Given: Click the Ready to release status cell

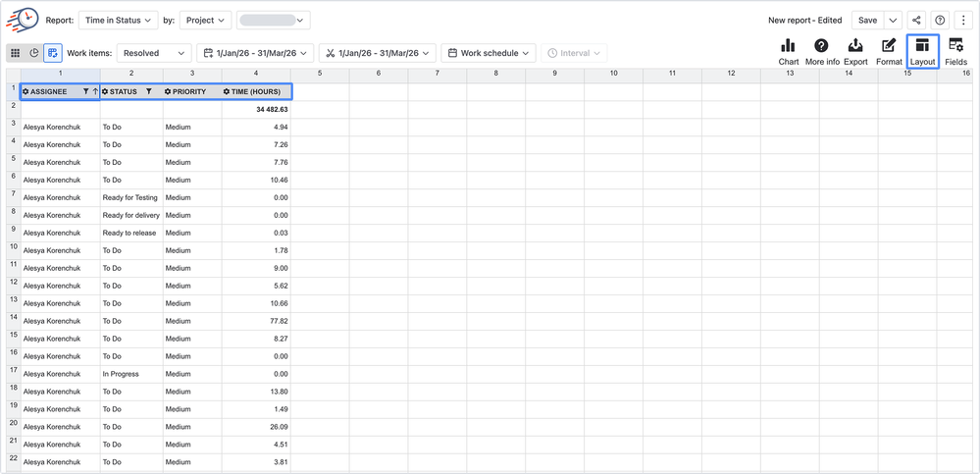Looking at the screenshot, I should 131,233.
